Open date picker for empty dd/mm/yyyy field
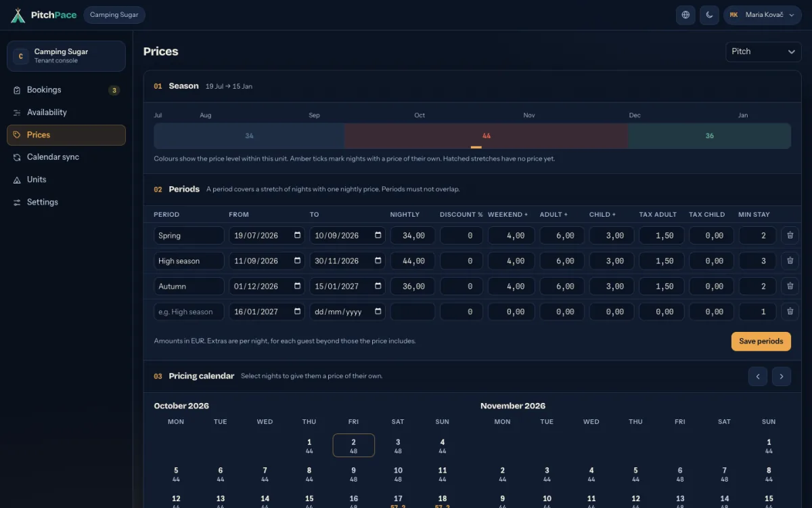812x508 pixels. pos(378,312)
